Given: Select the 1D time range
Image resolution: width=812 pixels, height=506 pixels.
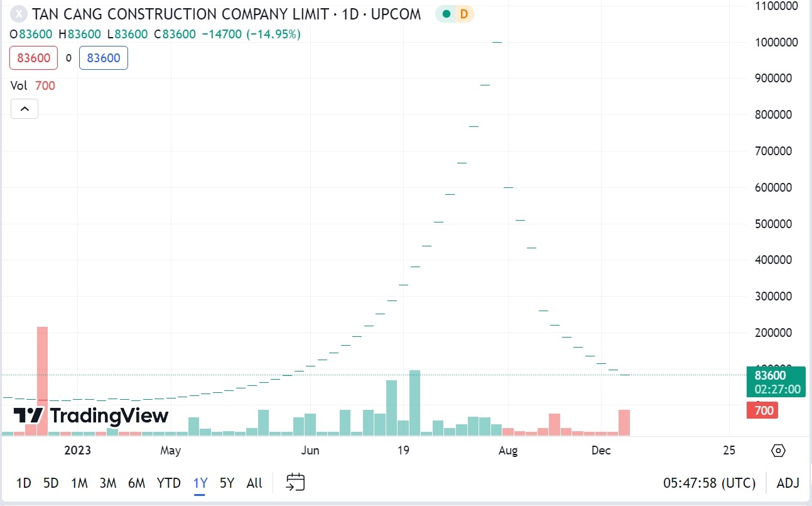Looking at the screenshot, I should pos(23,483).
